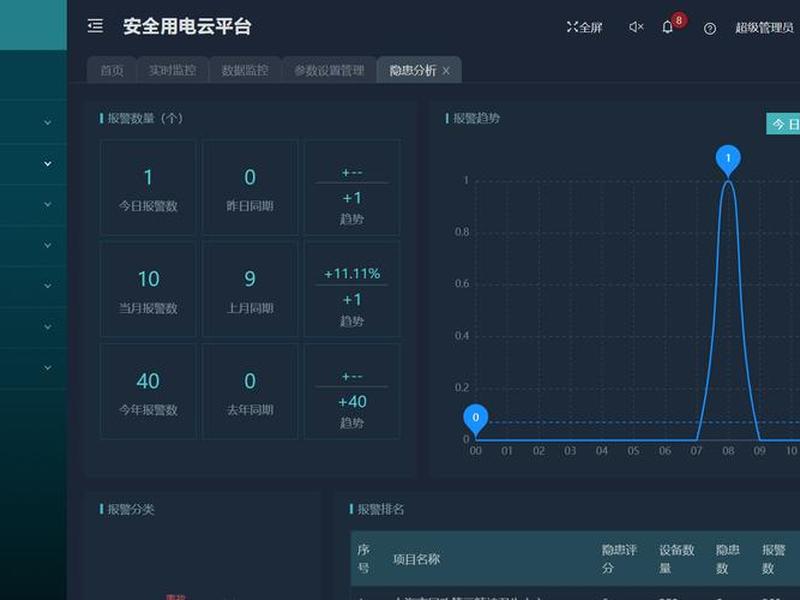Expand the second highlighted sidebar chevron

[x=47, y=163]
